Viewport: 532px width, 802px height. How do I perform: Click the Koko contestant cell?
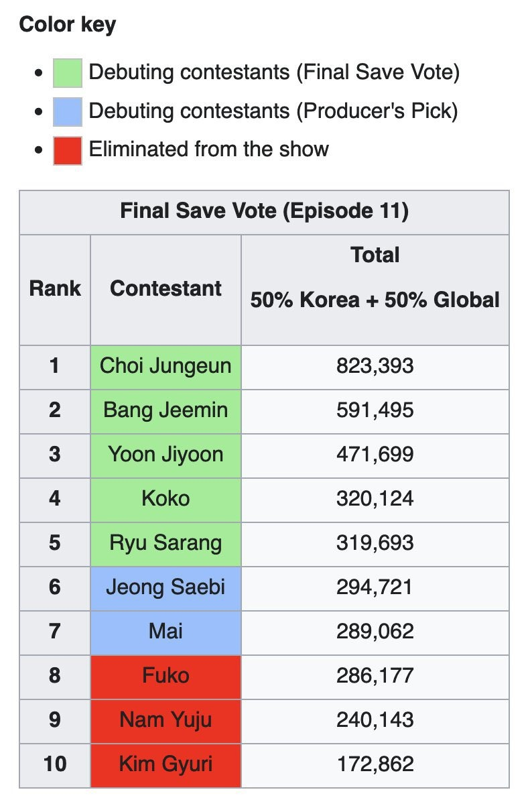tap(165, 499)
